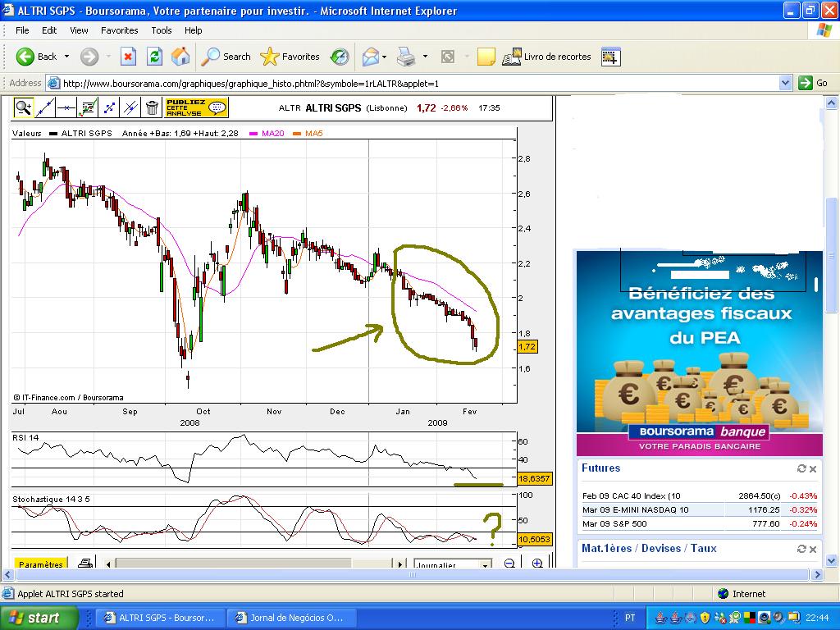Screen dimensions: 840x630
Task: Refresh the current page
Action: point(154,57)
